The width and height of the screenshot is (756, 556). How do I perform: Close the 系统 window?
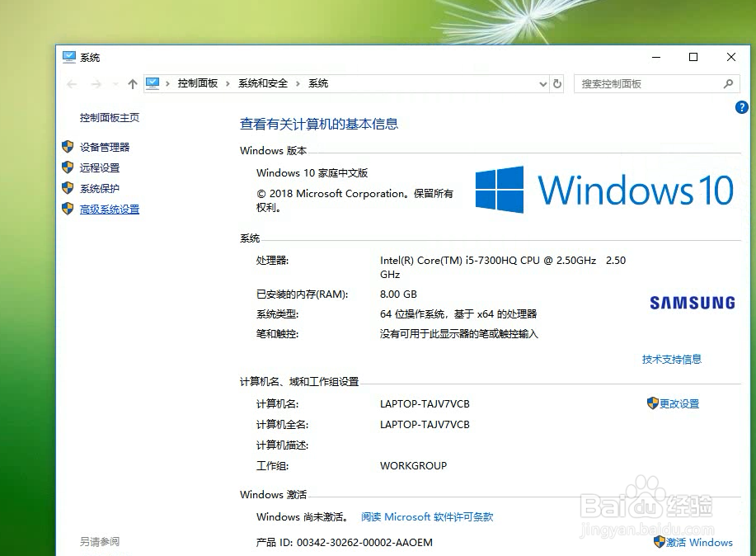(x=731, y=57)
